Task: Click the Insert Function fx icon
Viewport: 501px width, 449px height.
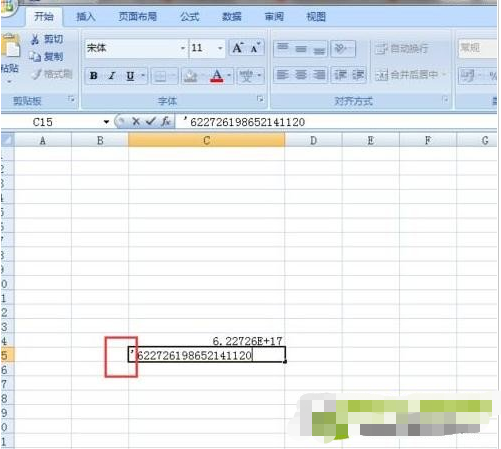Action: tap(166, 122)
